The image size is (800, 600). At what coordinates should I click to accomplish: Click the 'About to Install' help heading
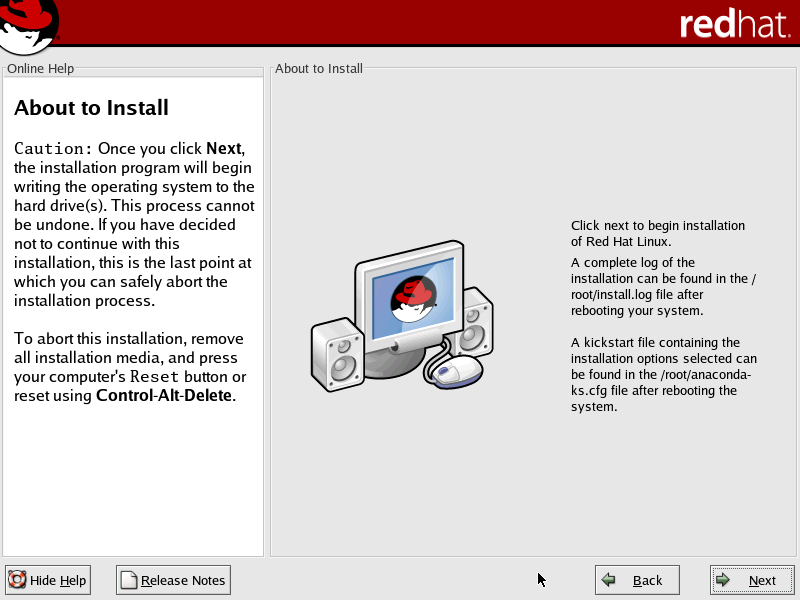91,108
